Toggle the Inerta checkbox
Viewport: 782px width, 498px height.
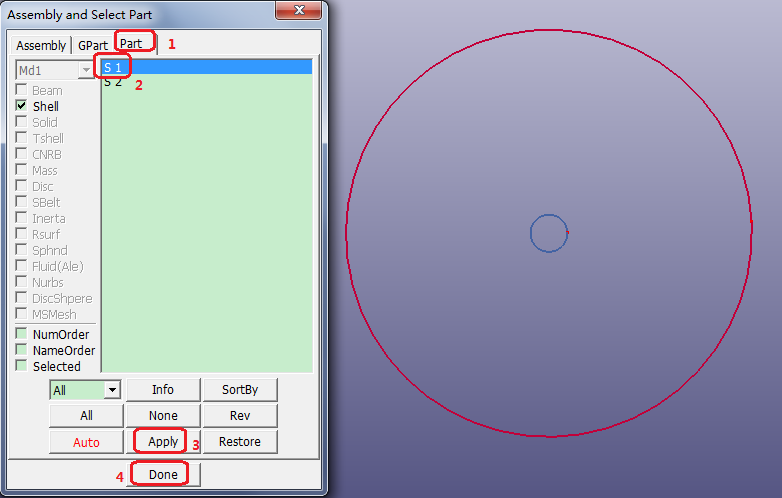21,218
